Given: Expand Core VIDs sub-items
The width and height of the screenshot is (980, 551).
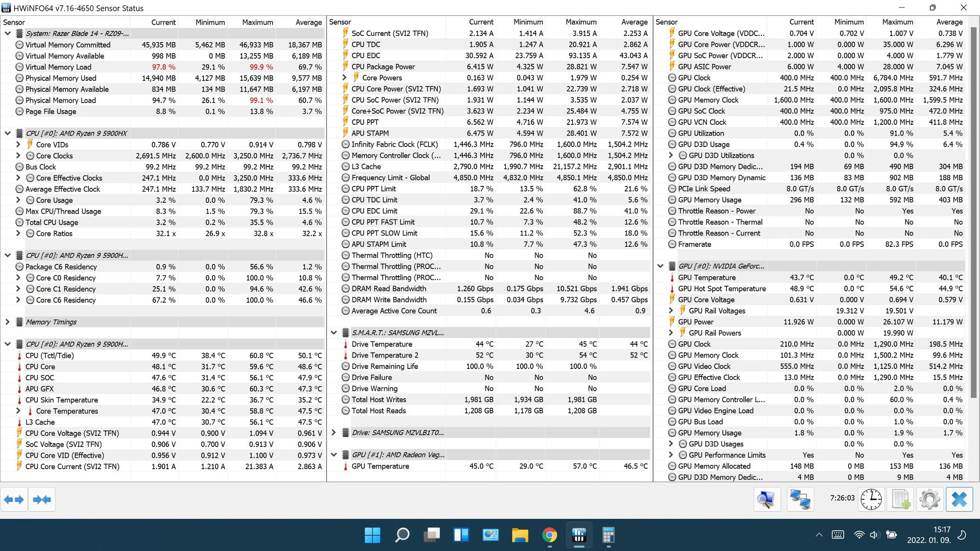Looking at the screenshot, I should pos(18,144).
